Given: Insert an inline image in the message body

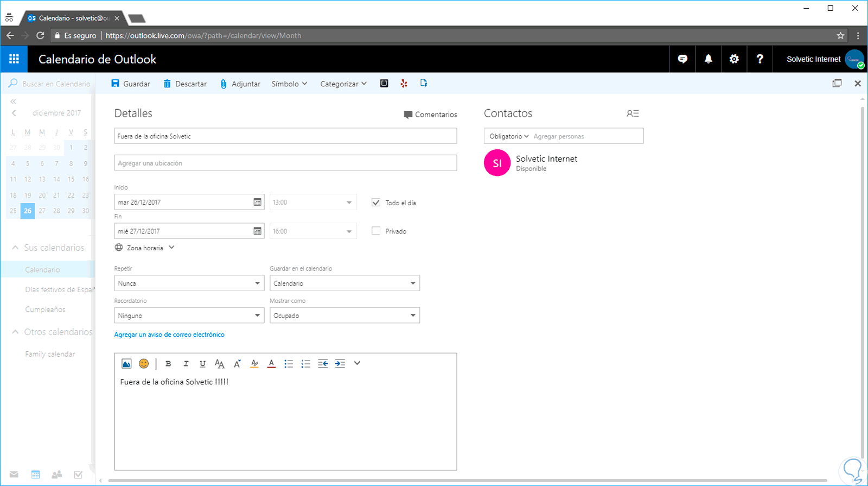Looking at the screenshot, I should (126, 364).
